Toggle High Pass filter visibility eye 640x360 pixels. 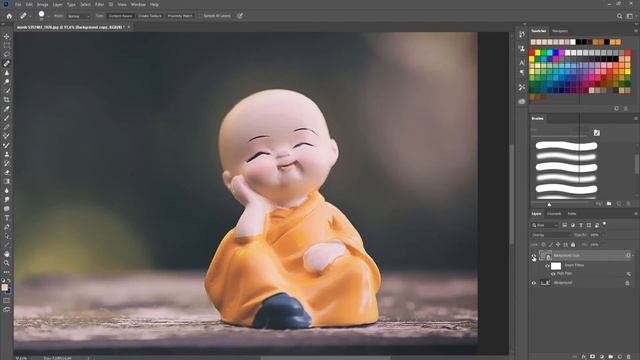click(x=553, y=273)
